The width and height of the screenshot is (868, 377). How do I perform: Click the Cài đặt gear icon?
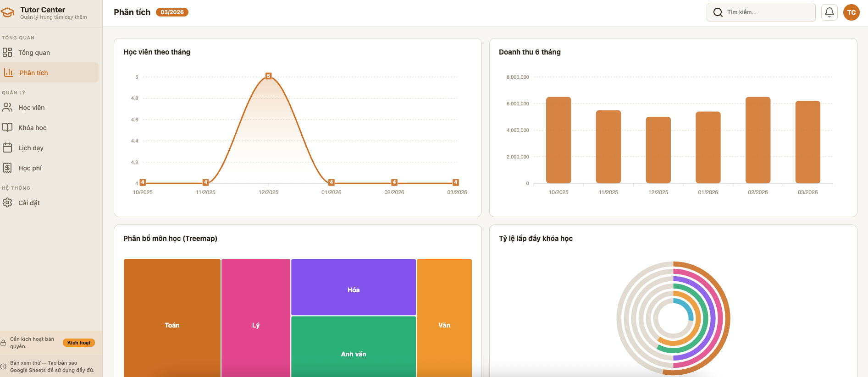click(7, 202)
